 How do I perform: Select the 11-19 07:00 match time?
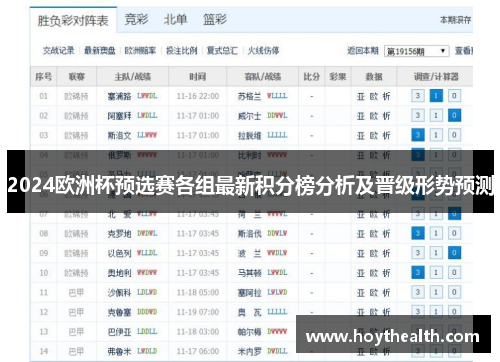click(x=198, y=312)
